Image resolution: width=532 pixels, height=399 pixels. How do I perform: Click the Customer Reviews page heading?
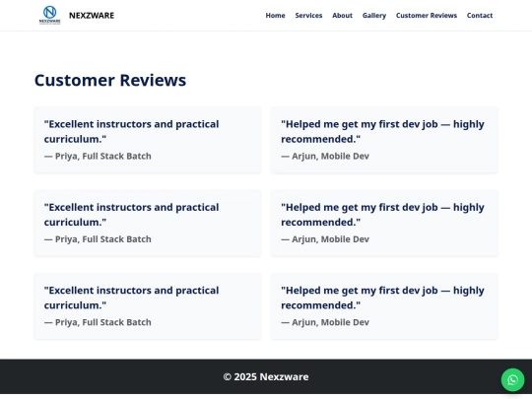(x=110, y=81)
